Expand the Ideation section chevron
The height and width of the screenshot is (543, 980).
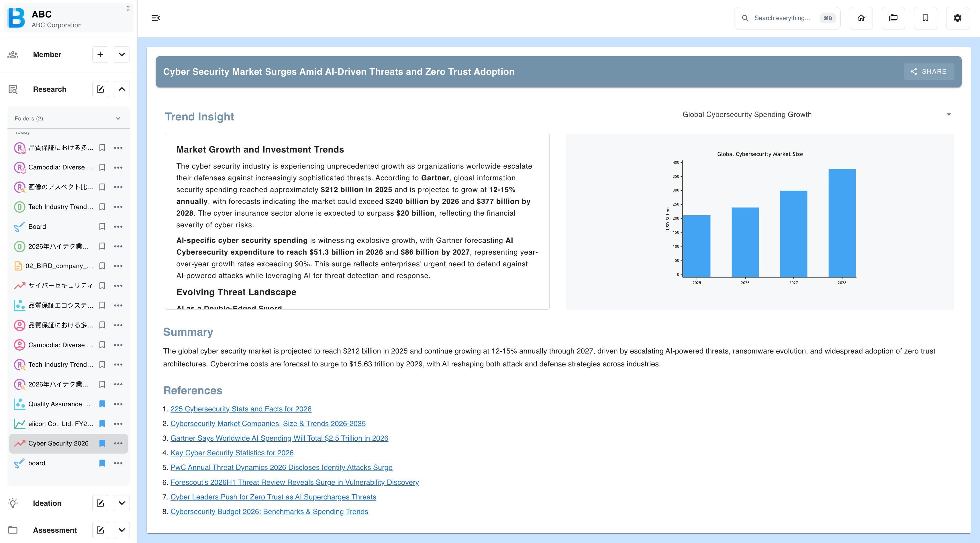(x=122, y=503)
